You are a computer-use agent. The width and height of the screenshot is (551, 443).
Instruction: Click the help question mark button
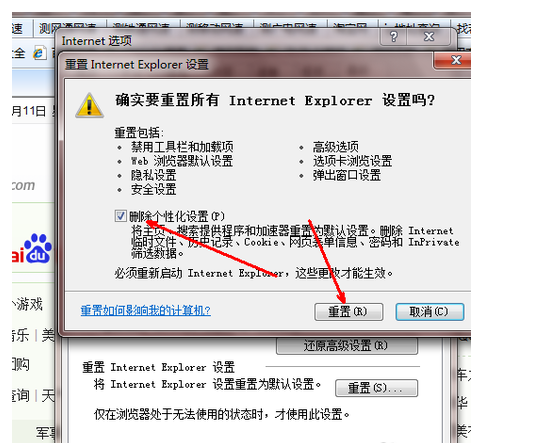click(394, 37)
